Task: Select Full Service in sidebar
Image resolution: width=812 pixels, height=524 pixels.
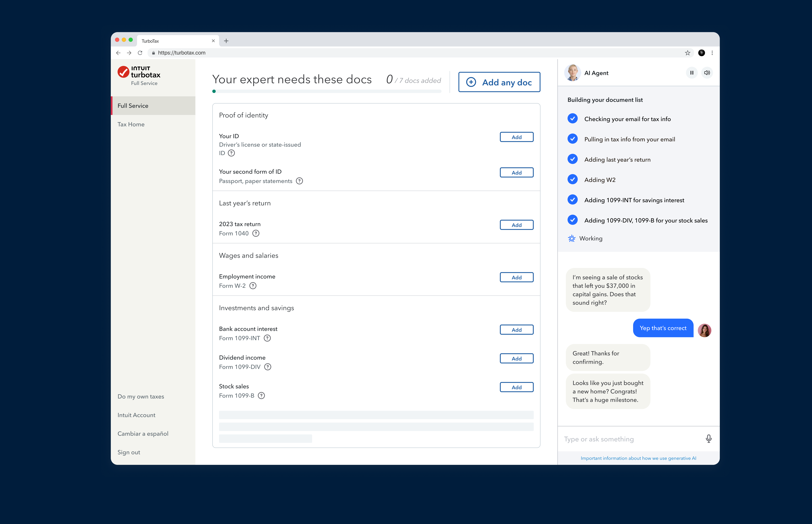Action: click(153, 106)
